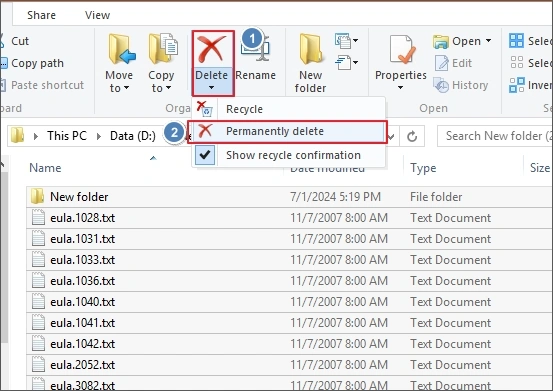Click the Open icon in the ribbon
The width and height of the screenshot is (553, 391).
tap(440, 42)
